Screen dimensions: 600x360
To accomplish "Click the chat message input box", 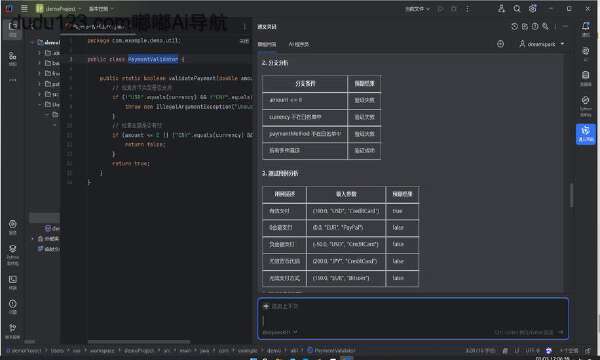I will 413,317.
